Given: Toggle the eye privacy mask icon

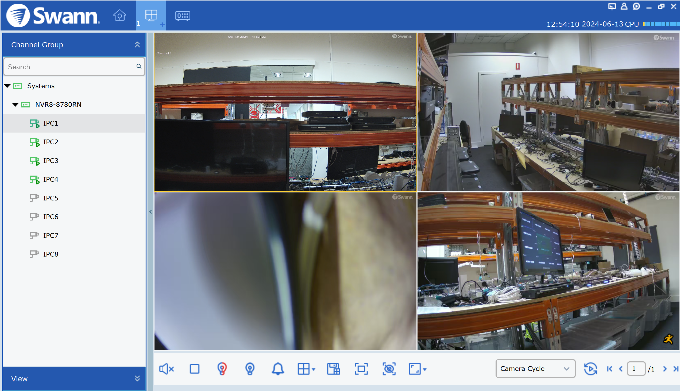Looking at the screenshot, I should [389, 369].
